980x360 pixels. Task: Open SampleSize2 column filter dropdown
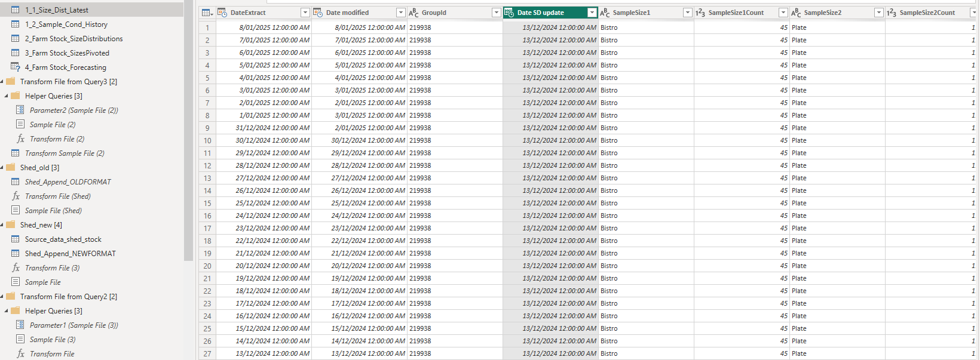click(x=878, y=13)
